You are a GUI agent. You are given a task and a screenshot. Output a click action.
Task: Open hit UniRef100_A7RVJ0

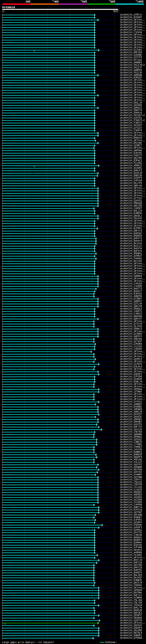[131, 15]
